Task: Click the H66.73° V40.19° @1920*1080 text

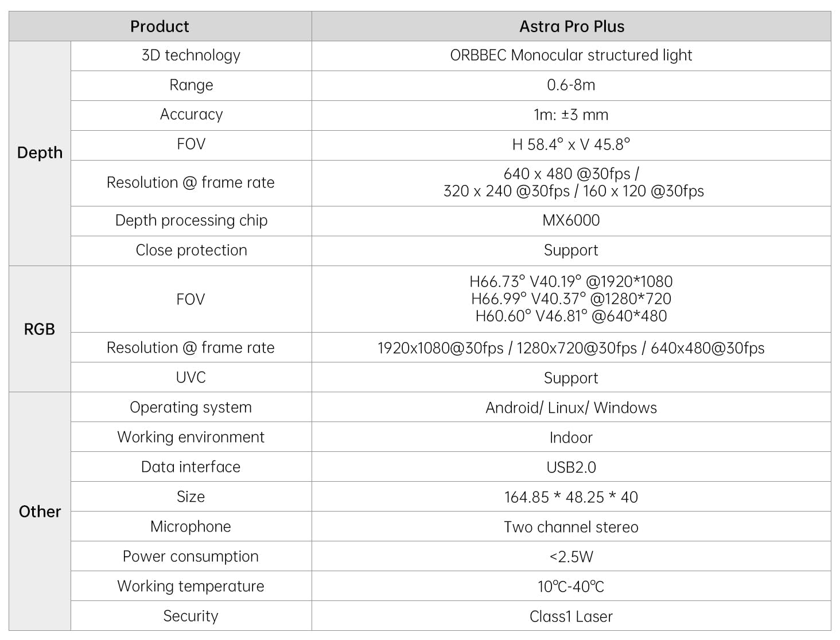Action: coord(571,282)
